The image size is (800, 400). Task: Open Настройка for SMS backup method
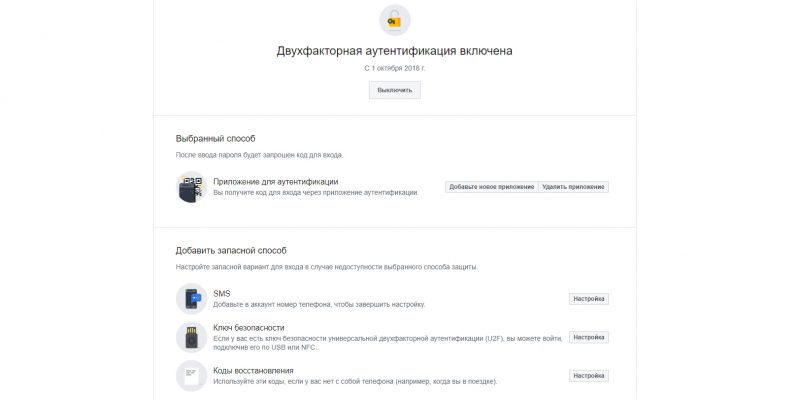point(589,298)
